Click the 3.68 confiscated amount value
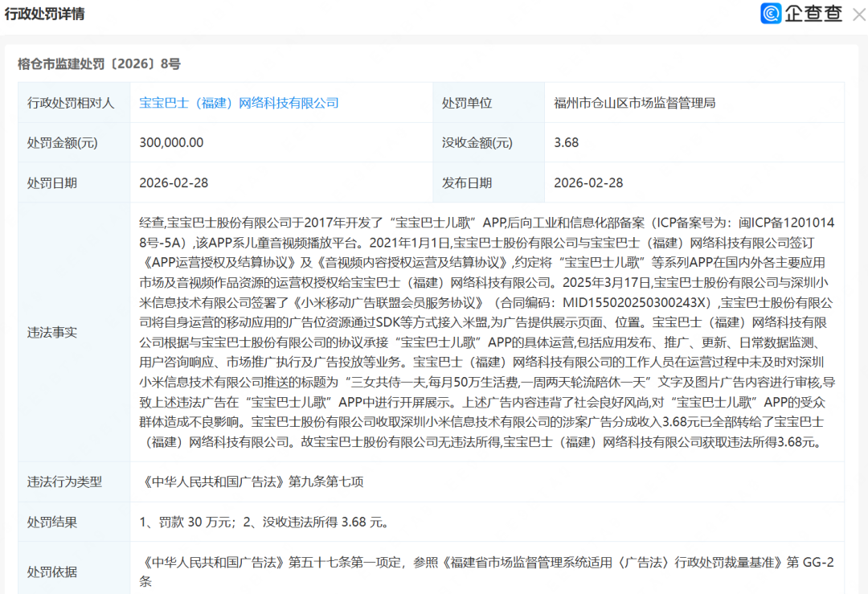This screenshot has width=868, height=594. [566, 143]
